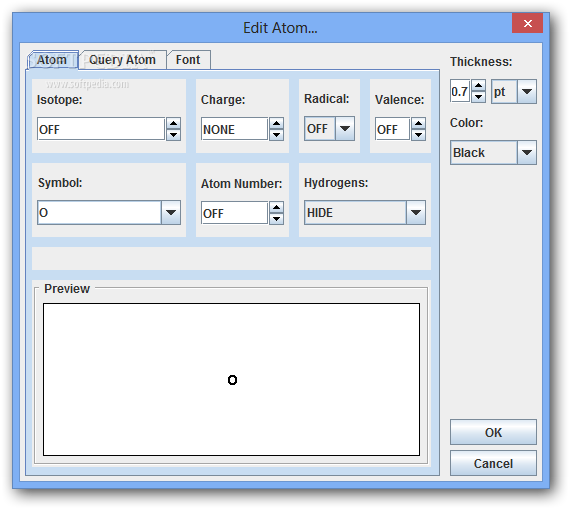Decrease the Charge value
The width and height of the screenshot is (570, 509).
[276, 135]
